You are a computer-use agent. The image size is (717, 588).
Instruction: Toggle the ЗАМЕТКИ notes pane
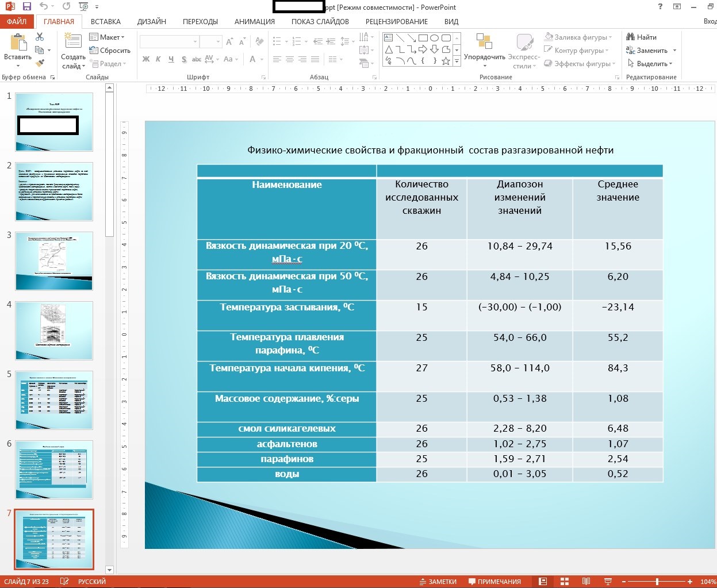(438, 582)
